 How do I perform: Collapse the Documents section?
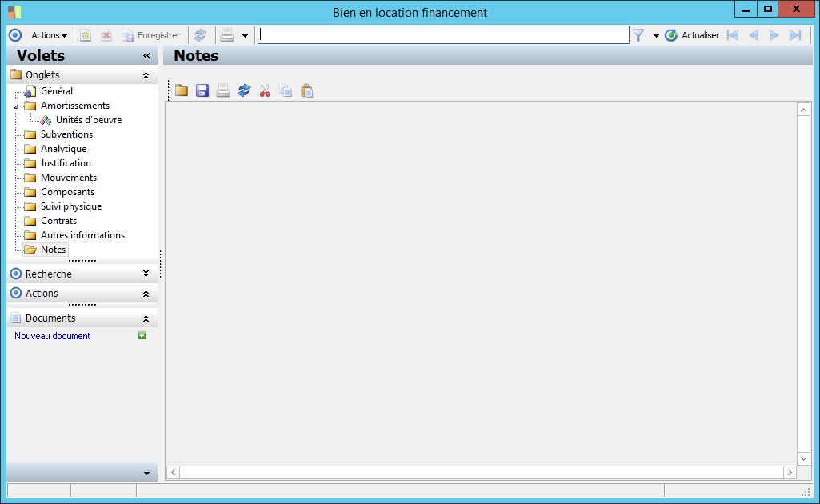[146, 318]
